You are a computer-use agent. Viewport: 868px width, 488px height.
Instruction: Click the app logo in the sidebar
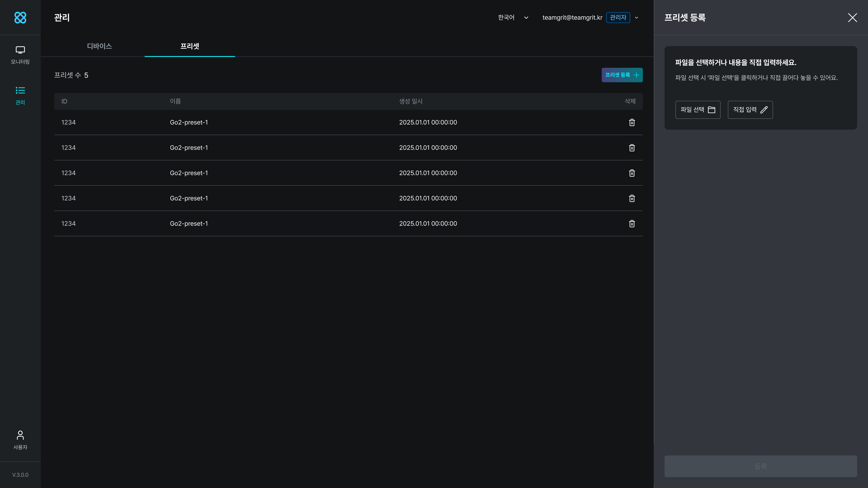pyautogui.click(x=20, y=17)
